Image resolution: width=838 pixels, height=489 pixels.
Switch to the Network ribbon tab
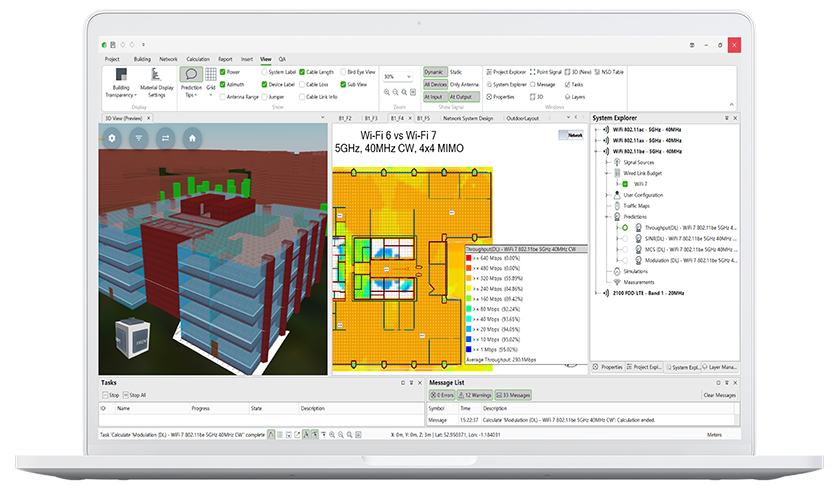pyautogui.click(x=168, y=59)
